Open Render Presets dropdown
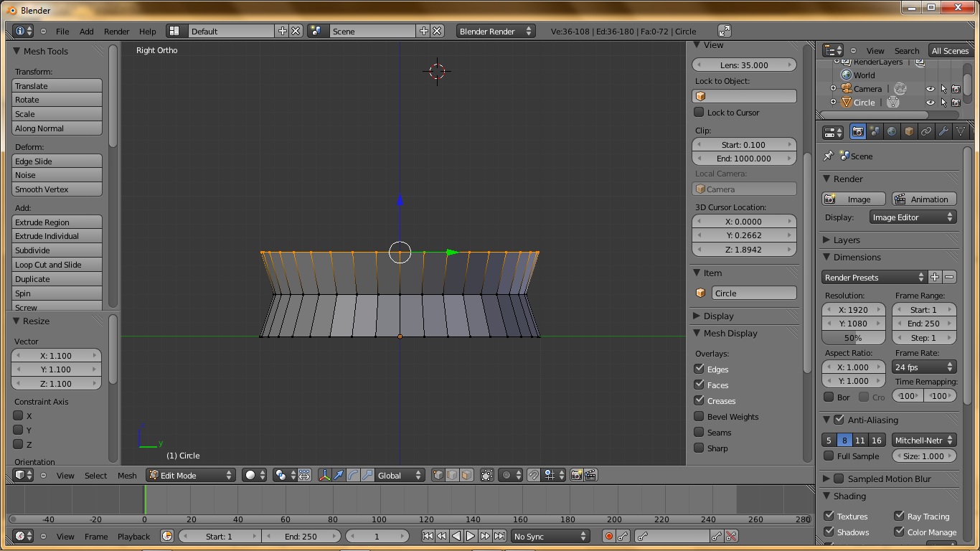This screenshot has height=551, width=980. 875,277
